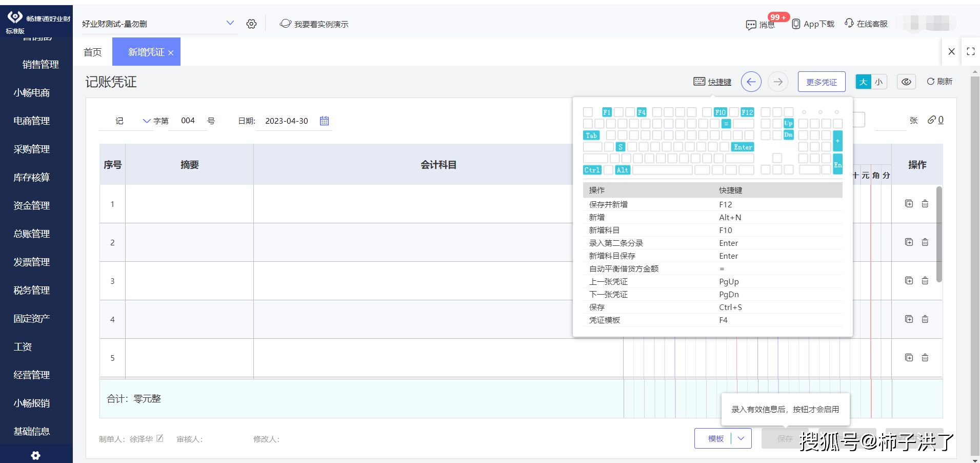Switch font size to 小
Image resolution: width=980 pixels, height=463 pixels.
coord(879,82)
